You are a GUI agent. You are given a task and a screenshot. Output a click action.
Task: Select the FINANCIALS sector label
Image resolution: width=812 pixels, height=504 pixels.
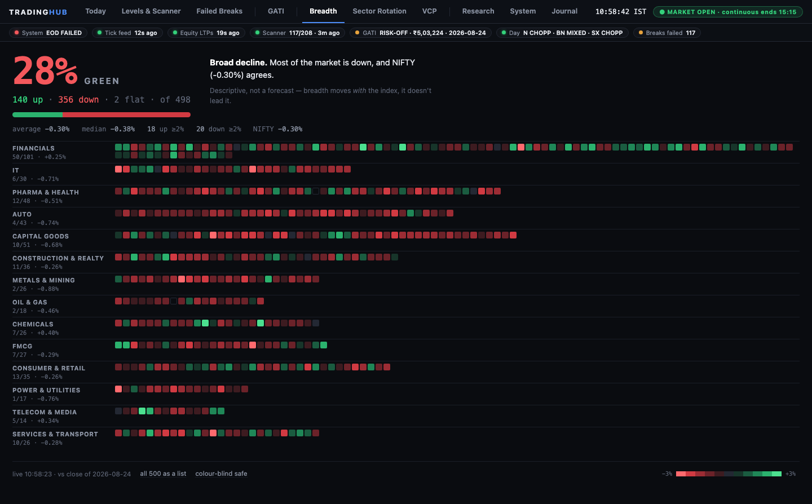pos(33,148)
